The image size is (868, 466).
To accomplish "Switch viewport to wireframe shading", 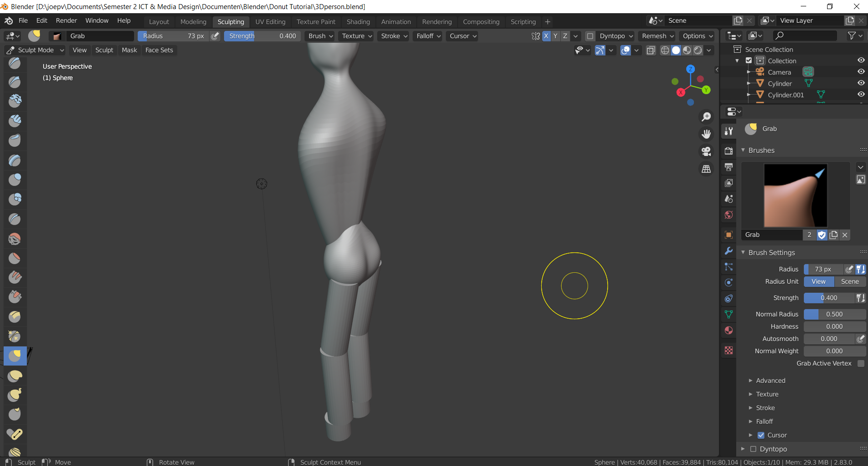I will click(x=665, y=50).
